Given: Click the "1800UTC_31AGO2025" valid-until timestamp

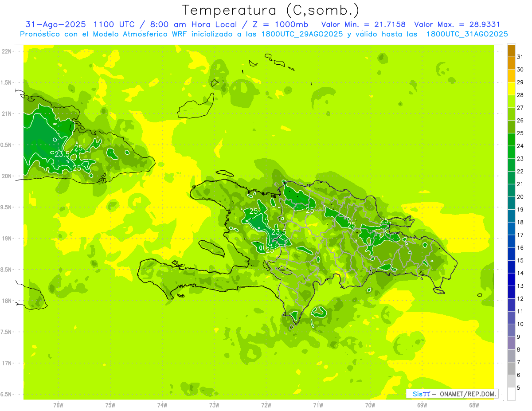Looking at the screenshot, I should tap(467, 34).
